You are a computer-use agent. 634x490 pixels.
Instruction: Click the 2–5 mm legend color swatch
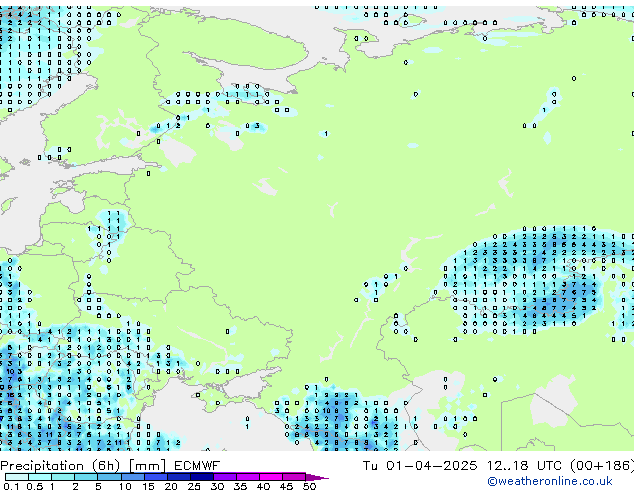tap(86, 477)
